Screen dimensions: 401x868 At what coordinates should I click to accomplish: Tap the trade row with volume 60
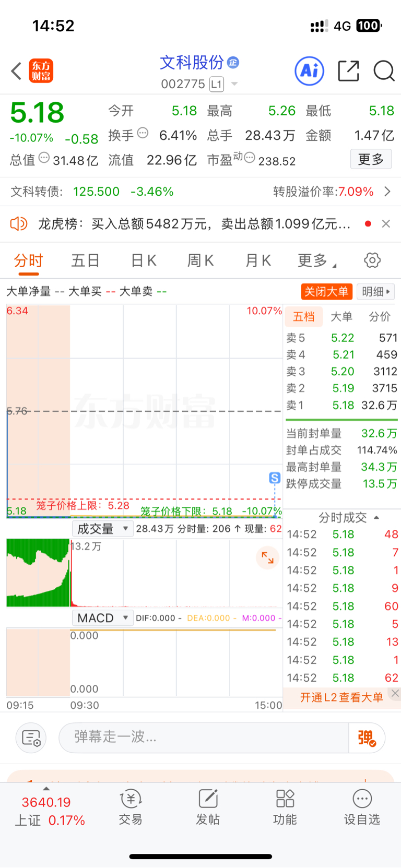click(343, 606)
